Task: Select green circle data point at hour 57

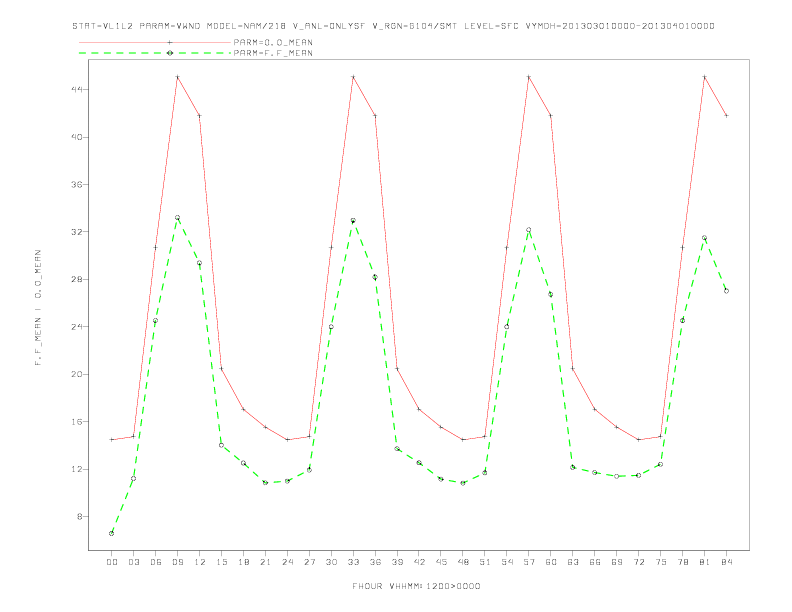Action: point(529,230)
